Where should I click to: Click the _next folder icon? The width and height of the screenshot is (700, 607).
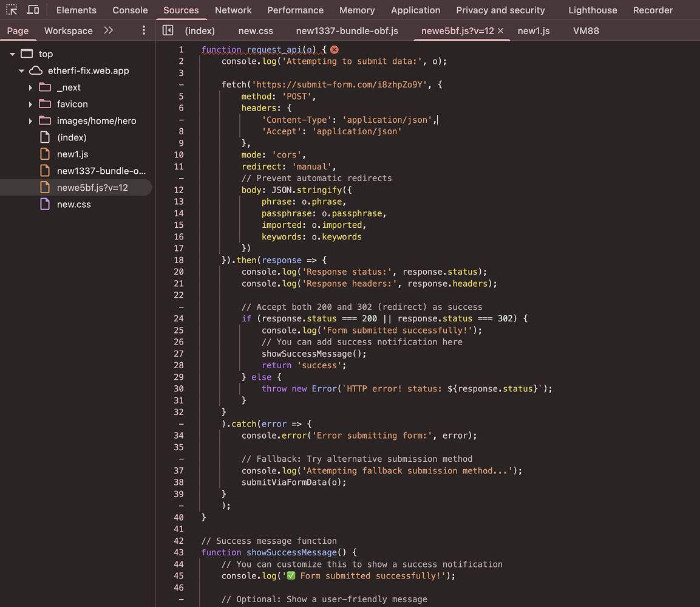point(45,87)
